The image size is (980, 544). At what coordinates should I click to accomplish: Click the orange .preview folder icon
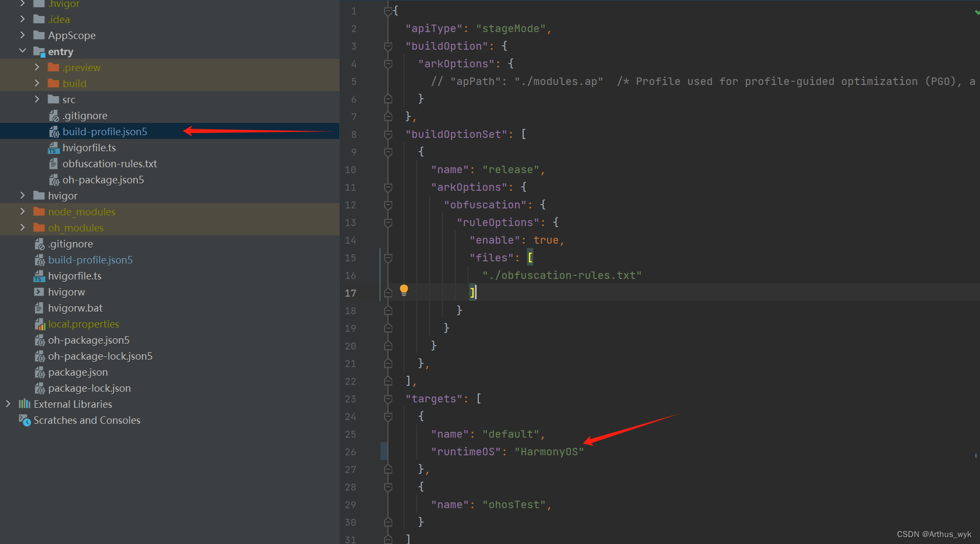point(53,67)
